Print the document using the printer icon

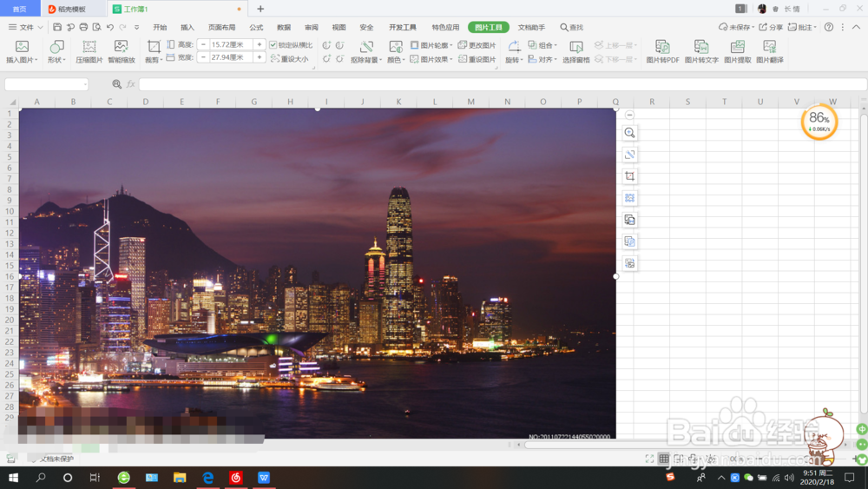(x=83, y=27)
